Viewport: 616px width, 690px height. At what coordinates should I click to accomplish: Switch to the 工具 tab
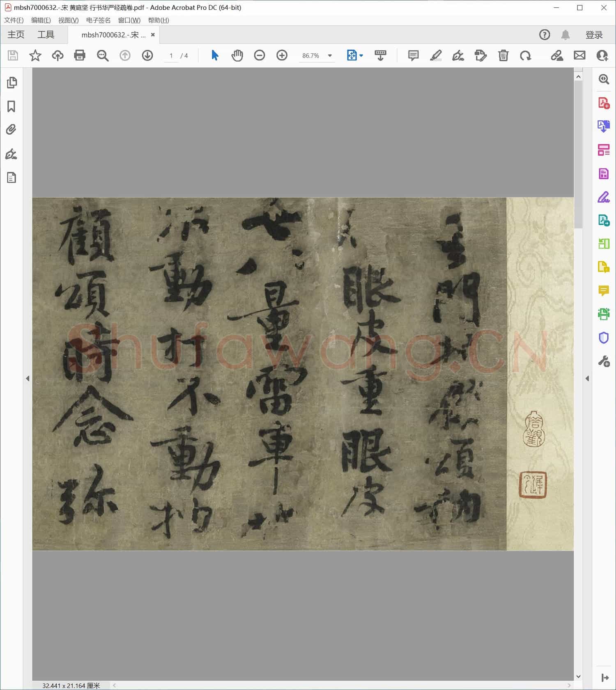pos(46,35)
